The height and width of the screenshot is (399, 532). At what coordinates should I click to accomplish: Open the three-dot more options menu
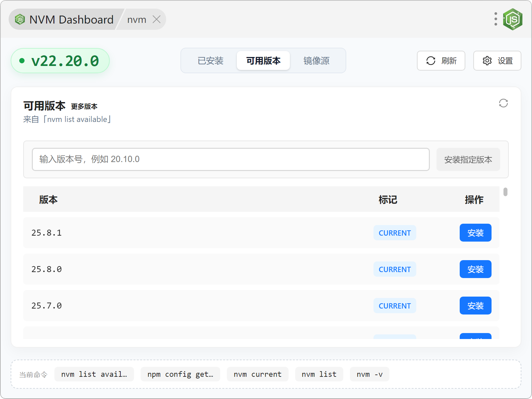(x=496, y=19)
